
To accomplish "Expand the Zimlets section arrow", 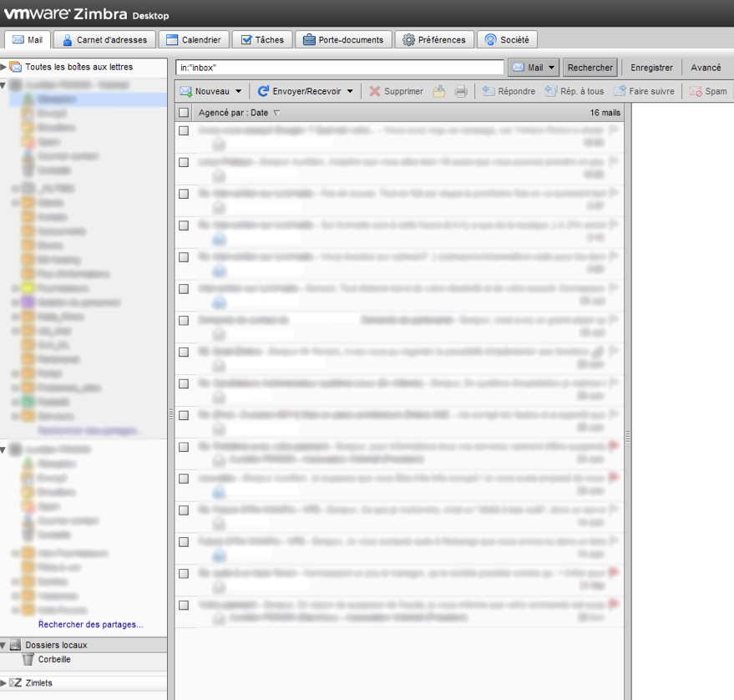I will (x=3, y=683).
